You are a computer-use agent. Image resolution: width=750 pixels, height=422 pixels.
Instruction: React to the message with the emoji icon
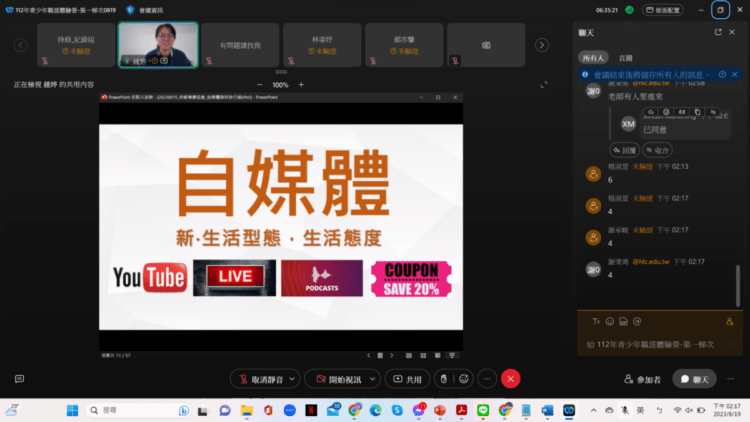[x=666, y=112]
